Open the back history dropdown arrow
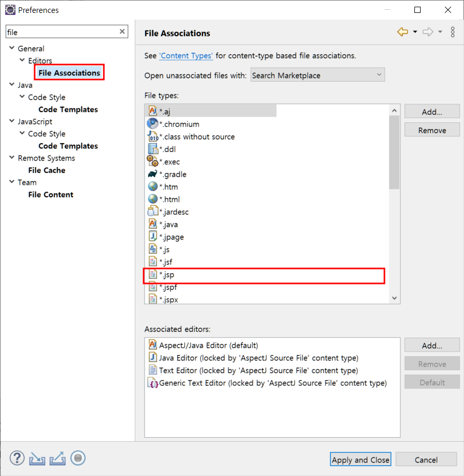 (415, 31)
